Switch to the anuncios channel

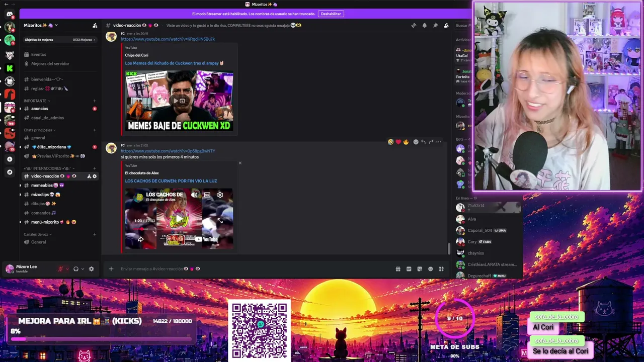(x=59, y=109)
